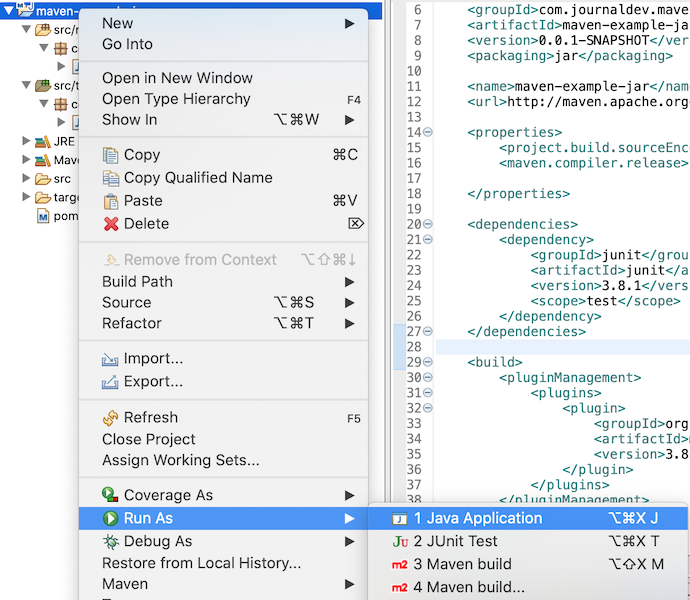Open the Show In submenu
690x600 pixels.
coord(224,120)
